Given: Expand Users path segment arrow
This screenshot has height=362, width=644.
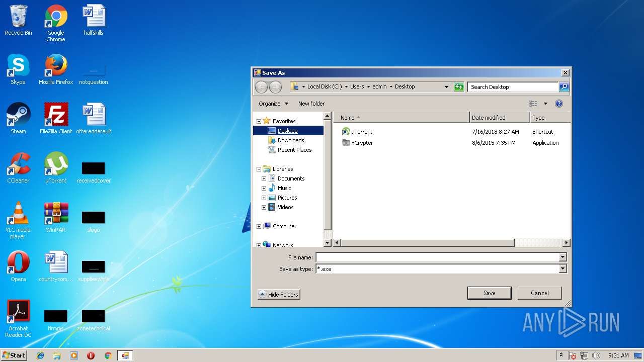Looking at the screenshot, I should (368, 87).
